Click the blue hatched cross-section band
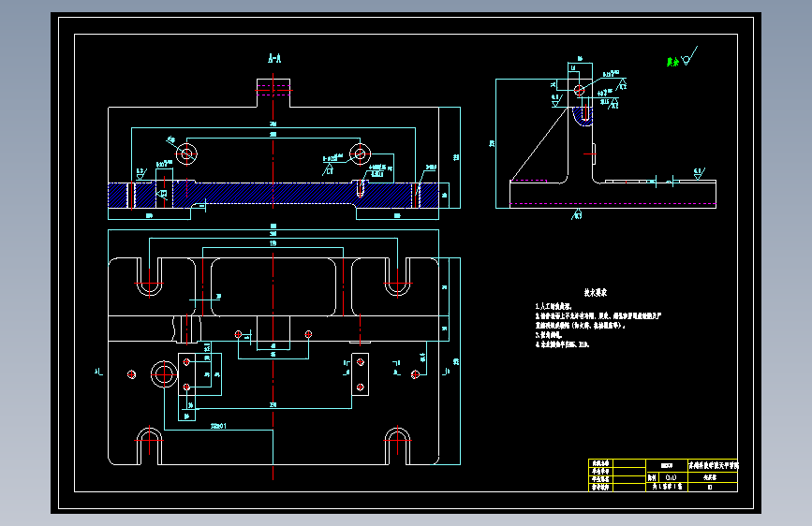 pyautogui.click(x=273, y=196)
